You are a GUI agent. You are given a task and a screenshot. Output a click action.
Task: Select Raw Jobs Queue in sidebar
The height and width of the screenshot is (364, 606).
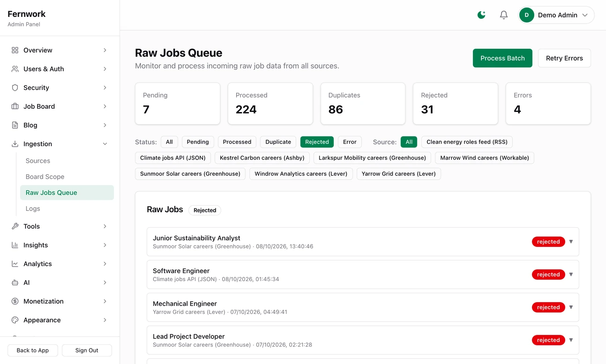[67, 193]
